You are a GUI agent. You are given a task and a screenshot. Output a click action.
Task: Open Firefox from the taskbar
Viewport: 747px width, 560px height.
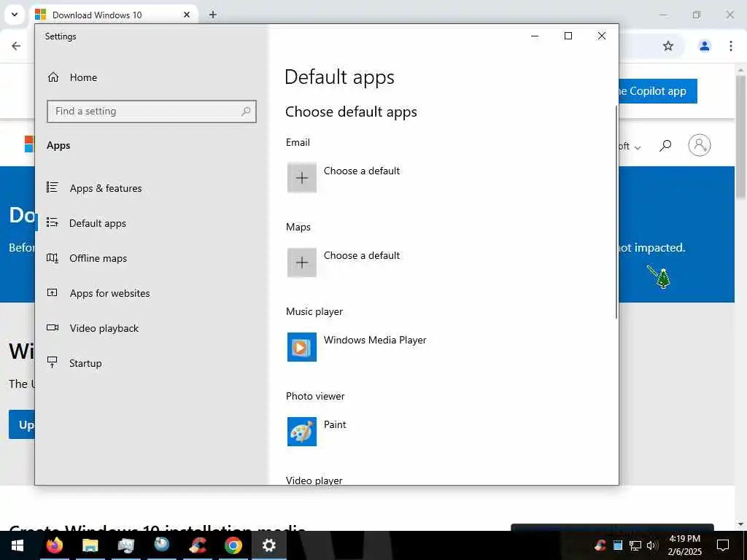pos(54,545)
